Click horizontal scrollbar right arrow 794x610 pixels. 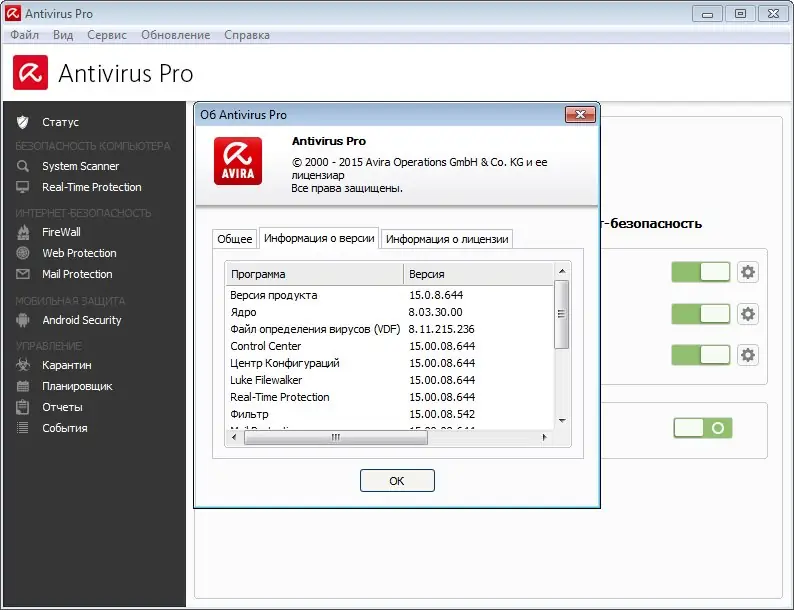coord(544,437)
